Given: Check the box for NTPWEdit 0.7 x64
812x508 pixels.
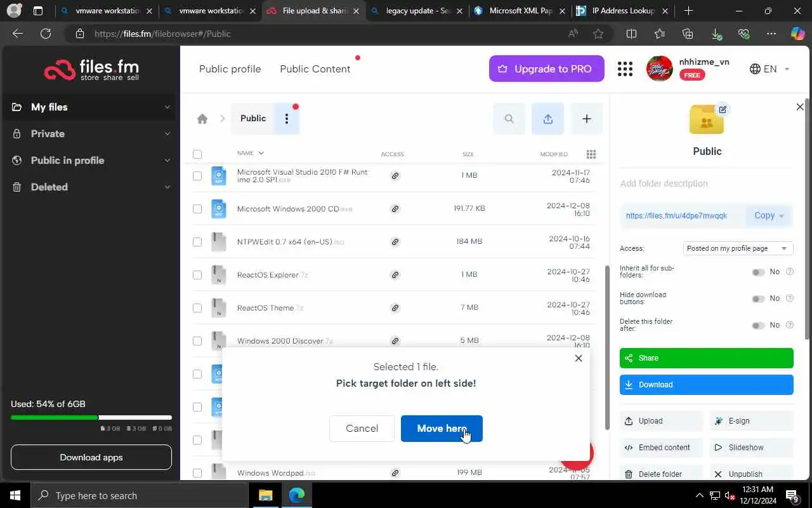Looking at the screenshot, I should click(197, 242).
